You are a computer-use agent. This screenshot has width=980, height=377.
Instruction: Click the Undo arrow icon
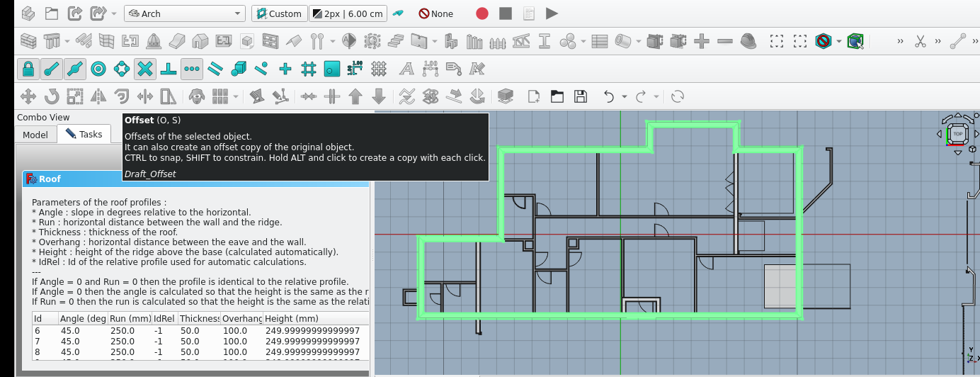pos(608,96)
